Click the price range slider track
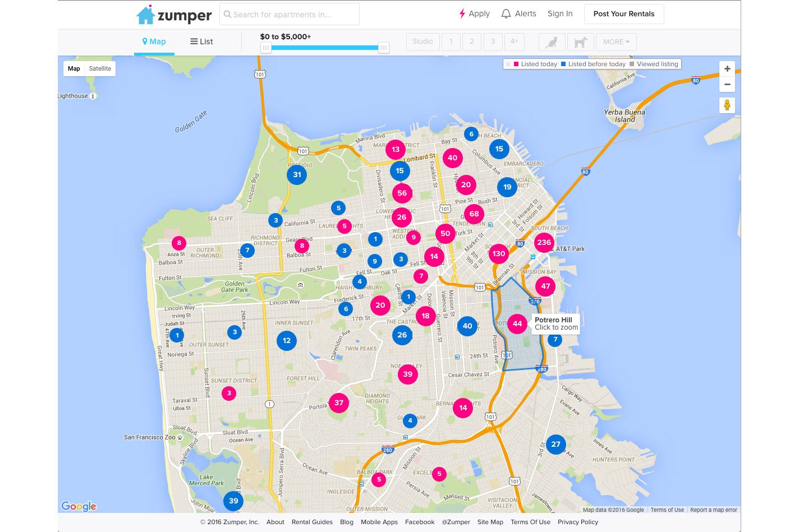The image size is (799, 532). tap(325, 48)
